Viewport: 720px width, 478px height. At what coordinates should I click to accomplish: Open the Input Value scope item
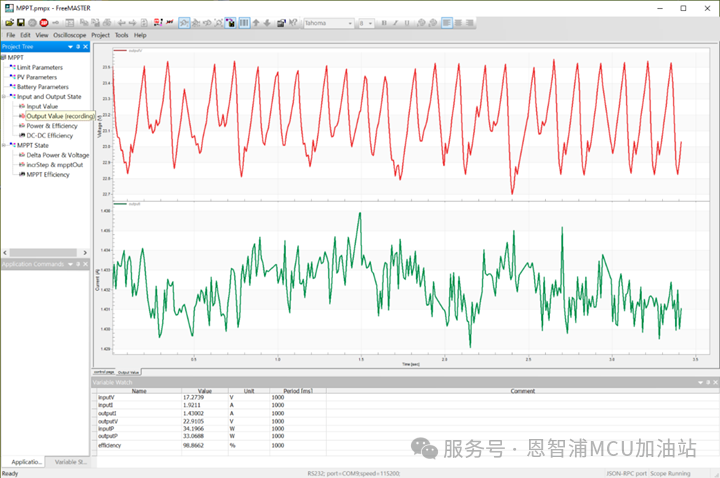(42, 106)
